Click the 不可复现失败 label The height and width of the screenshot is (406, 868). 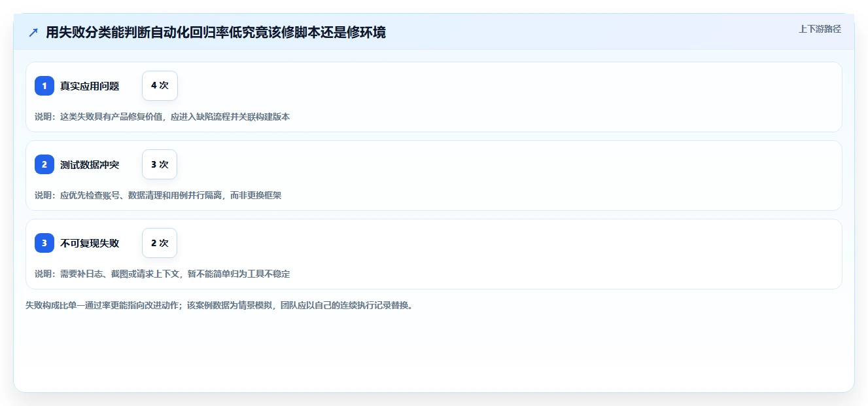coord(90,243)
